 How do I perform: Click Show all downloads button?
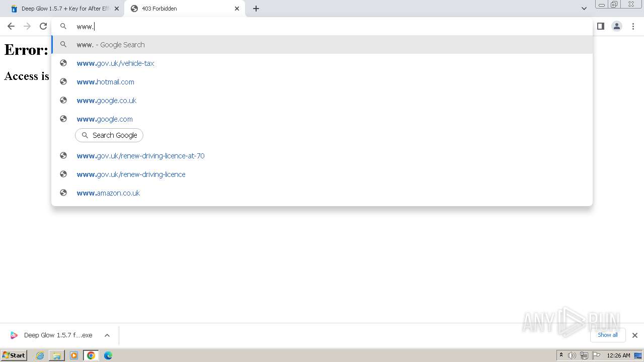(x=607, y=335)
